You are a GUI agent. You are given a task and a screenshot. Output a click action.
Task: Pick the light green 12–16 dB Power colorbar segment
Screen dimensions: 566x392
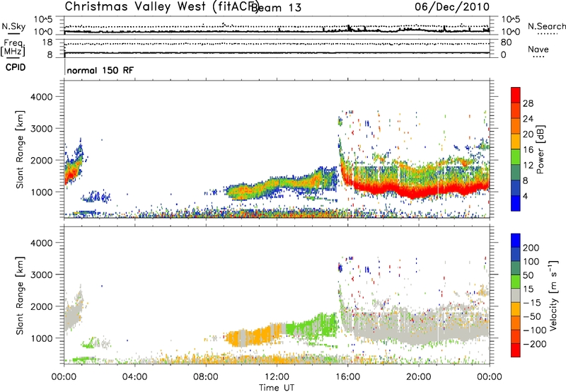[516, 157]
